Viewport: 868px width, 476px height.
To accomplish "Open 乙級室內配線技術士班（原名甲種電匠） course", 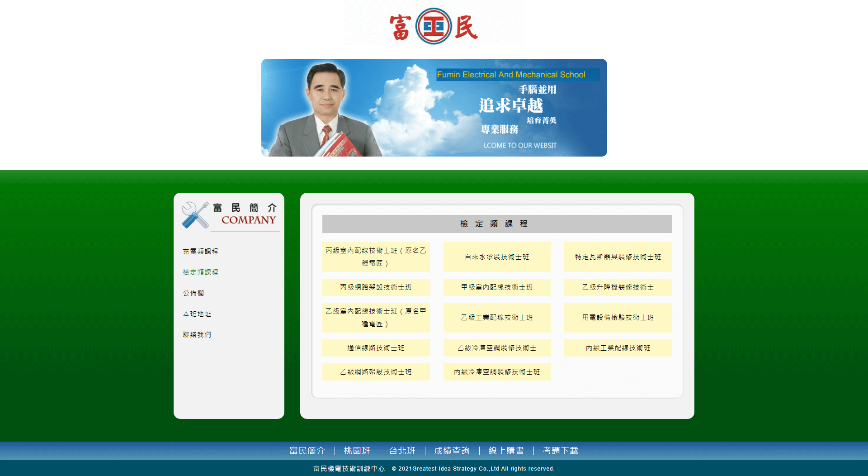I will 376,318.
